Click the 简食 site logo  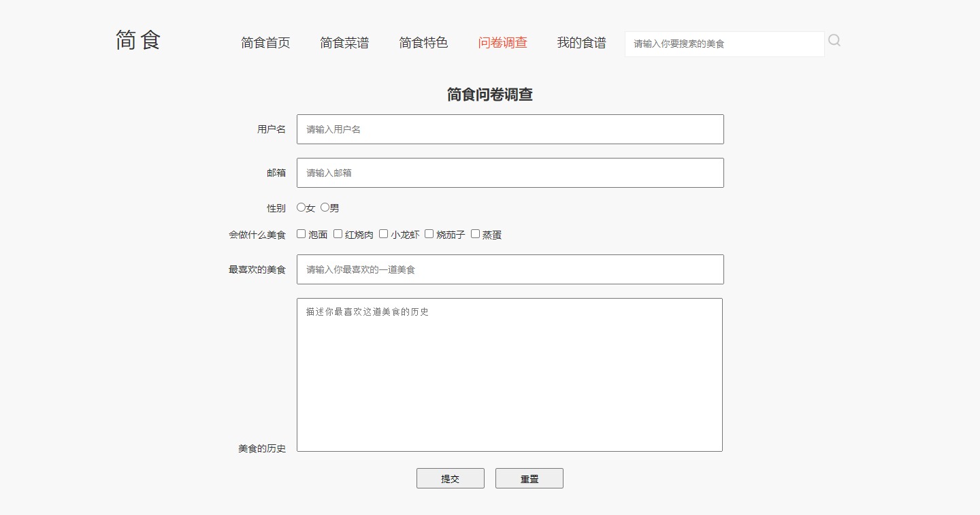(x=138, y=41)
